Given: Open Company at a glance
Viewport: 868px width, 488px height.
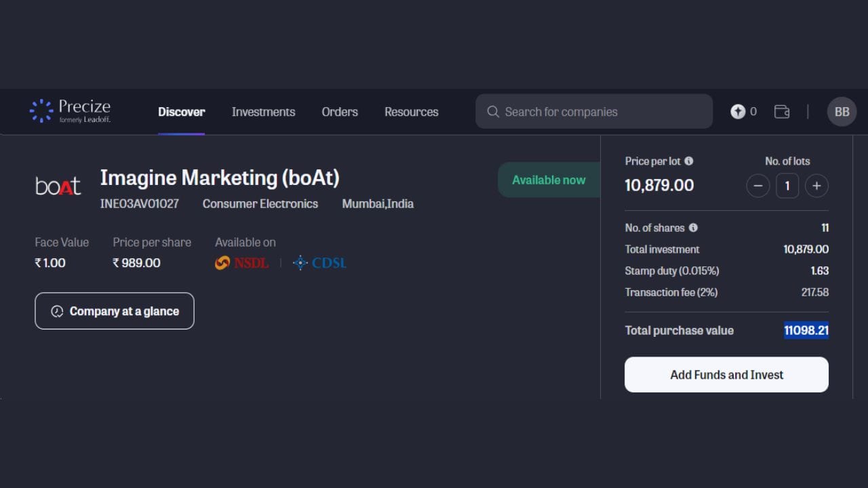Looking at the screenshot, I should [115, 311].
